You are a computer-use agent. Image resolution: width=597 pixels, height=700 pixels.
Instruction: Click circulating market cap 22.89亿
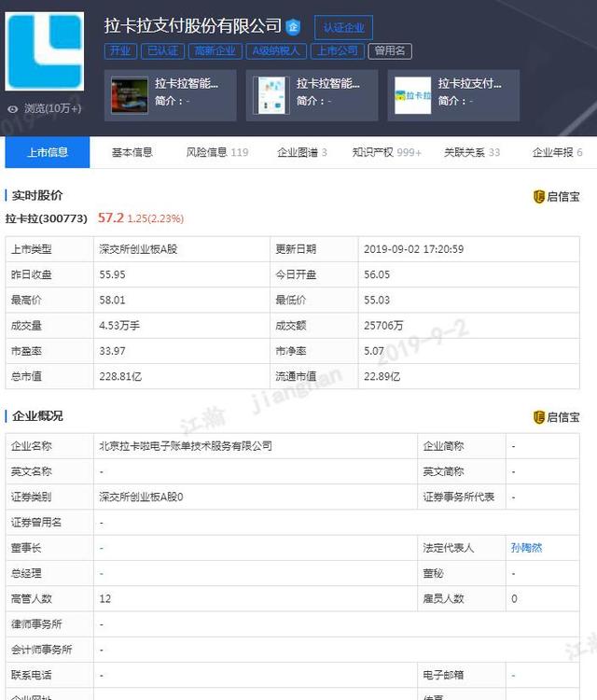coord(382,376)
